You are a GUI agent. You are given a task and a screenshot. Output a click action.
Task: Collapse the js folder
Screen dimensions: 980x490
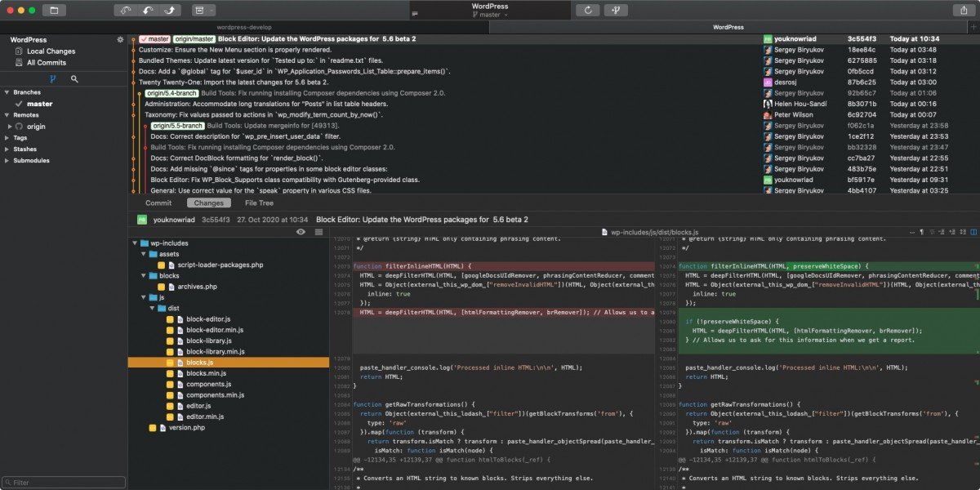(143, 297)
